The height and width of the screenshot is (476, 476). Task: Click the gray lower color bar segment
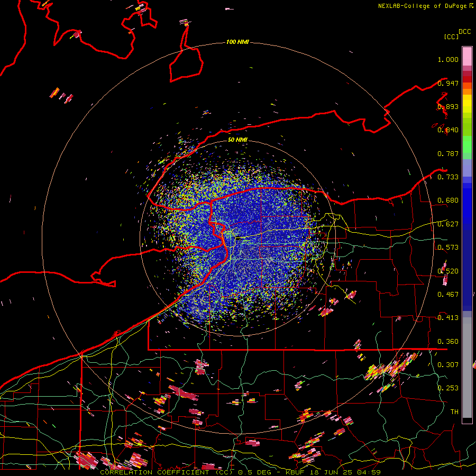click(467, 368)
